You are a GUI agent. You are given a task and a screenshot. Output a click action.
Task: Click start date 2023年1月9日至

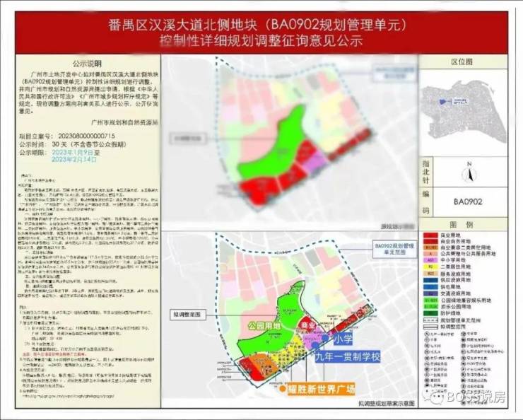coord(76,153)
